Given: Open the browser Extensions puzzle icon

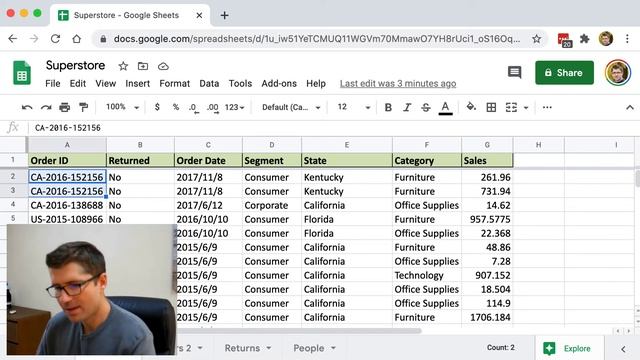Looking at the screenshot, I should (585, 39).
